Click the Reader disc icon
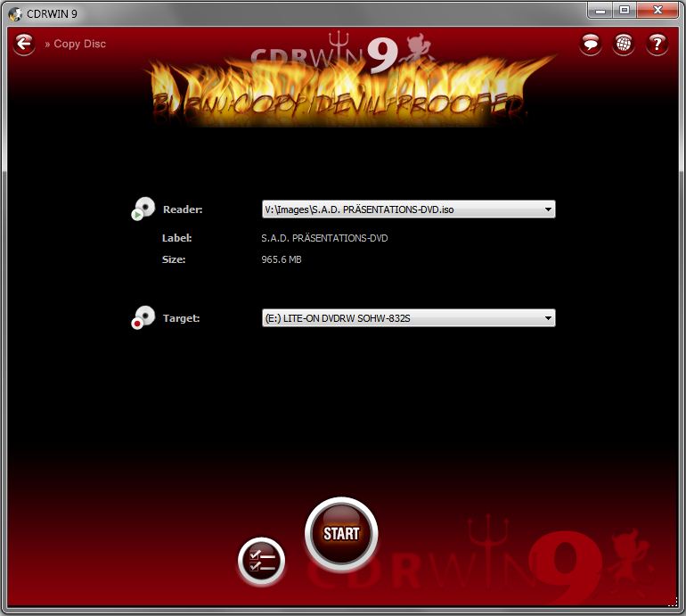Viewport: 686px width, 616px height. point(143,209)
